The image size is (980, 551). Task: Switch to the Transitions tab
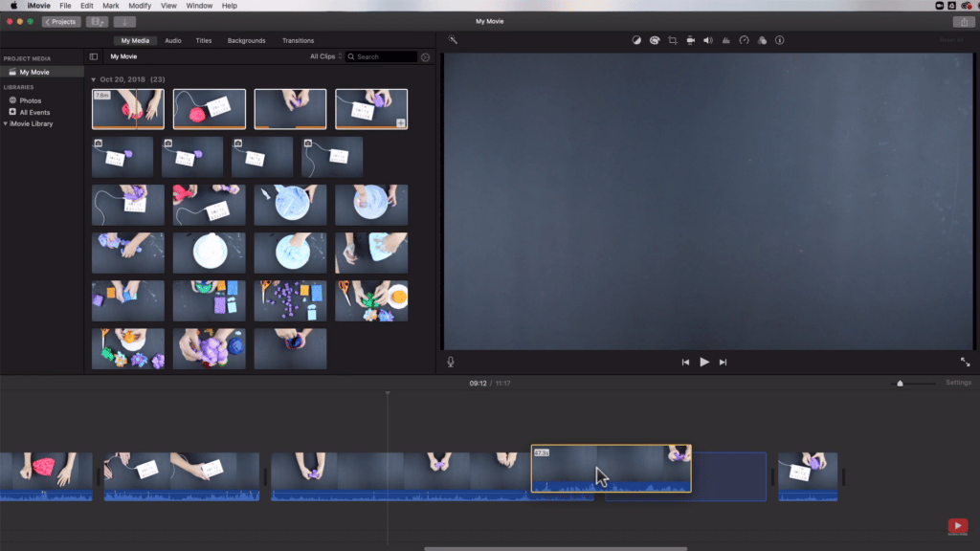click(298, 41)
